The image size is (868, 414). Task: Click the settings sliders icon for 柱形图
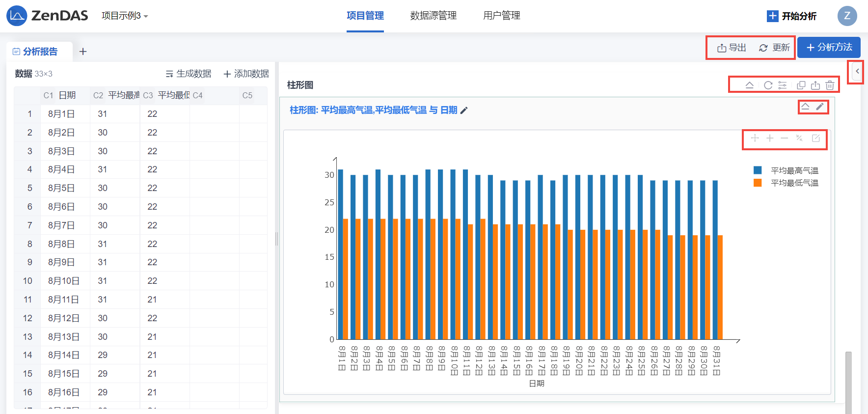coord(783,85)
